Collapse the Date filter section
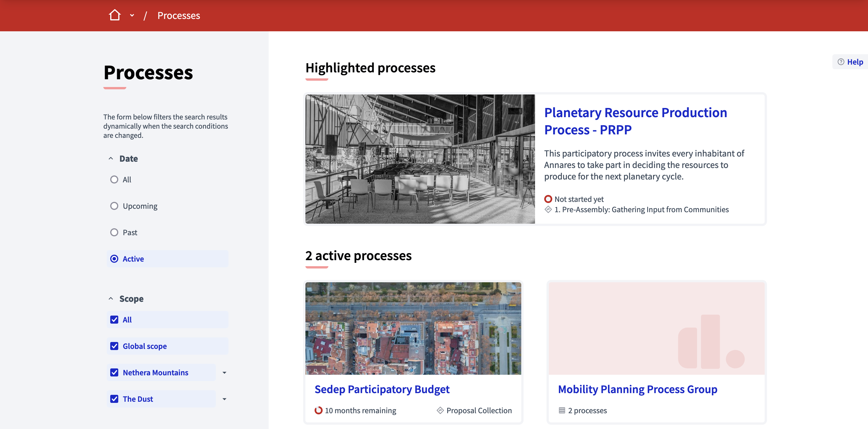The height and width of the screenshot is (429, 868). (x=111, y=159)
